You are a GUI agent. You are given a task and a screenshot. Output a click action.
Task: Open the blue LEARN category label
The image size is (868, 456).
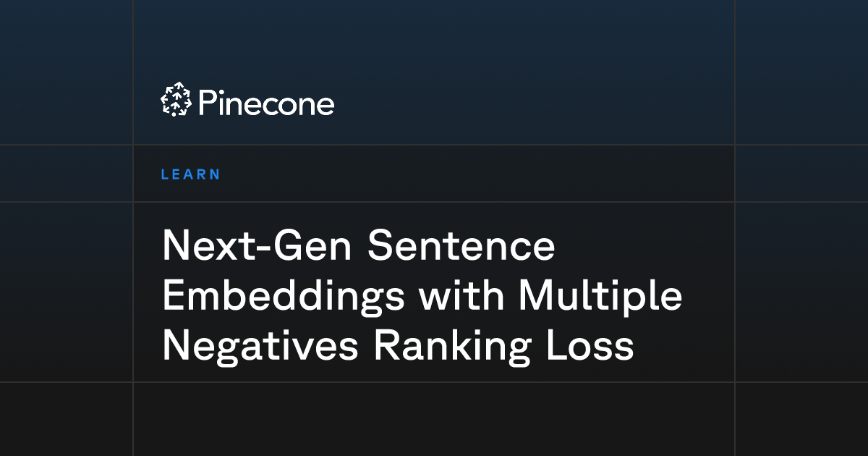tap(191, 174)
